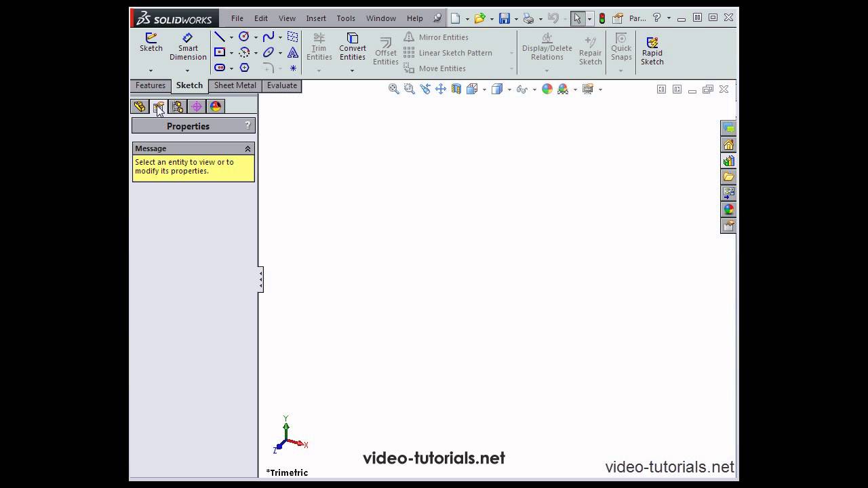Click the Rebuild traffic light icon

click(x=601, y=18)
